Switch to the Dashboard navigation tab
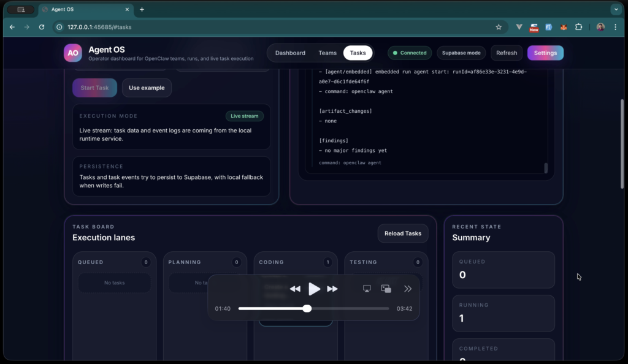This screenshot has height=364, width=628. pos(290,53)
